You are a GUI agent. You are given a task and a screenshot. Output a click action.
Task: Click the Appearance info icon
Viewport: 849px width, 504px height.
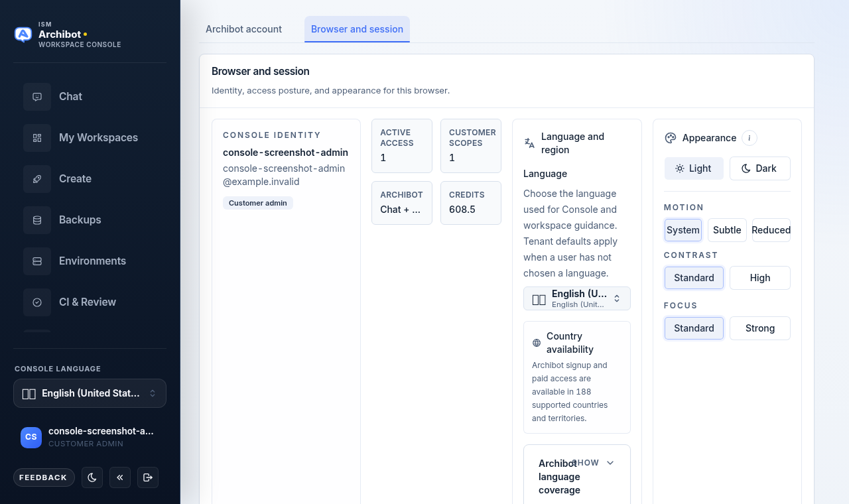click(750, 138)
